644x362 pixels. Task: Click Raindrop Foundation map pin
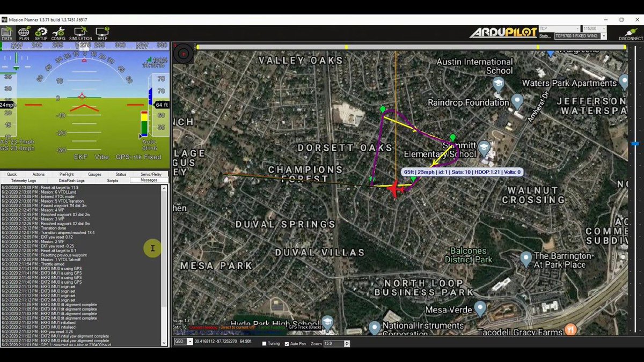tap(517, 101)
